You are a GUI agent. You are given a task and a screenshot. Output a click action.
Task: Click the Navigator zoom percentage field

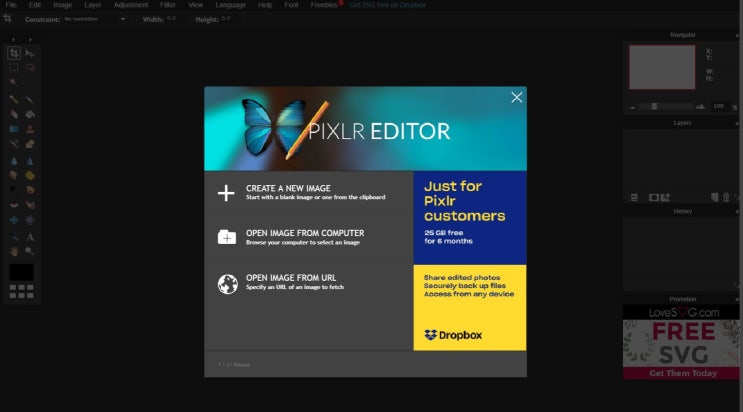(719, 106)
